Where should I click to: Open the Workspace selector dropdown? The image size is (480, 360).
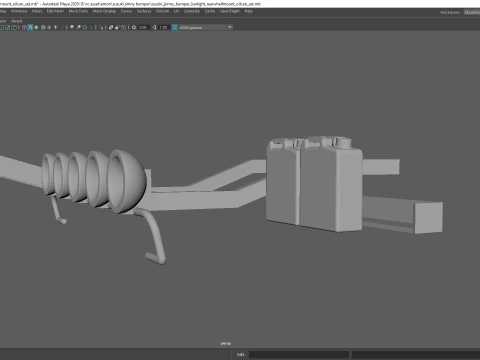[472, 12]
